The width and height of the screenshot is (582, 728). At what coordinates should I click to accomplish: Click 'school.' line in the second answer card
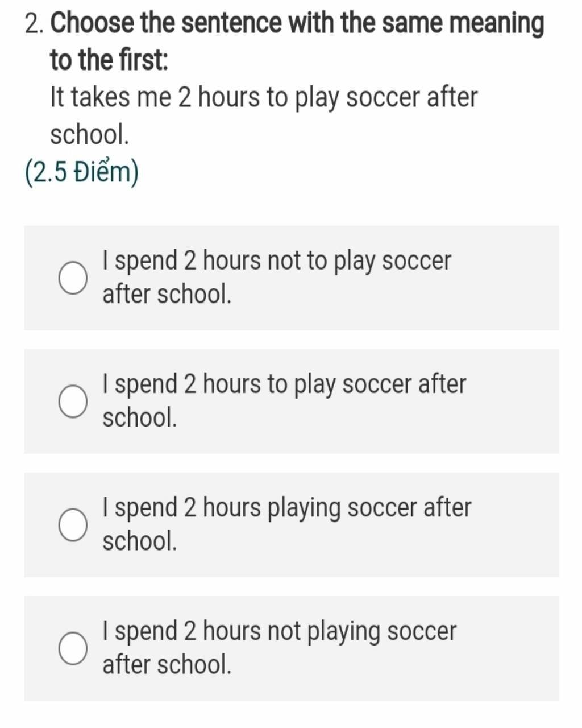click(140, 418)
